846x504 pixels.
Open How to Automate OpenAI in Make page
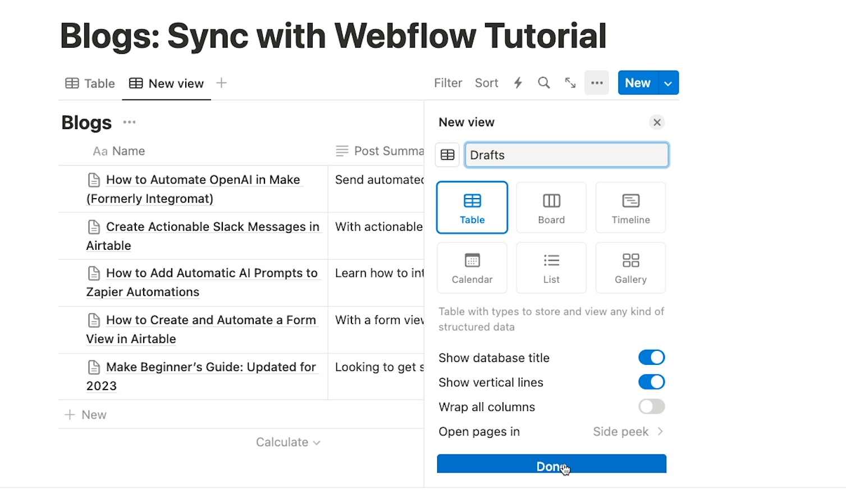pyautogui.click(x=195, y=189)
